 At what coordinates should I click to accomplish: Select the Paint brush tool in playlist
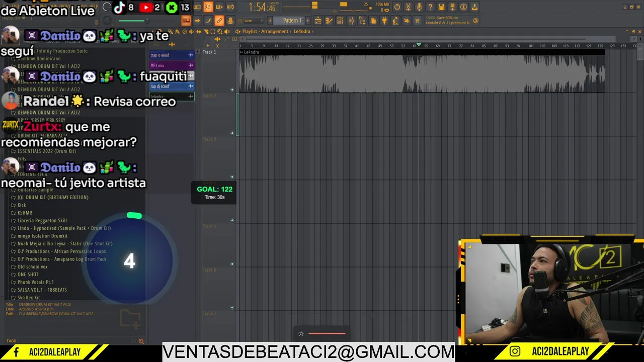178,31
